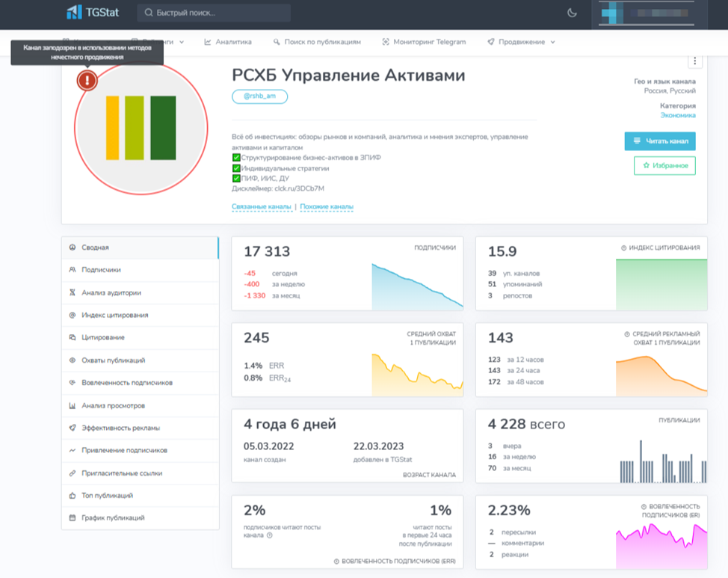Click info icon beside Вовлеченность подписчиков (ER)
The height and width of the screenshot is (578, 728).
point(644,506)
